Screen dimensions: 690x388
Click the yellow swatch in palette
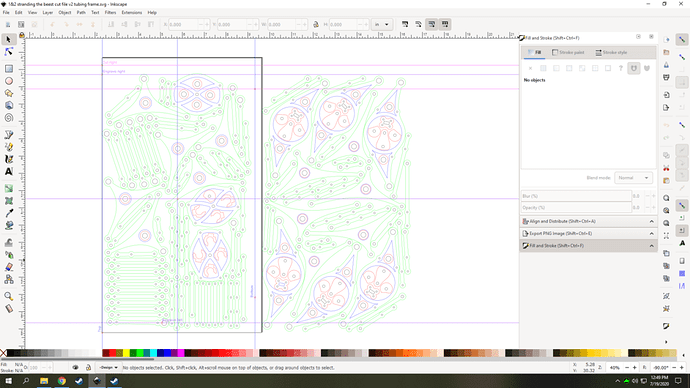coord(126,353)
